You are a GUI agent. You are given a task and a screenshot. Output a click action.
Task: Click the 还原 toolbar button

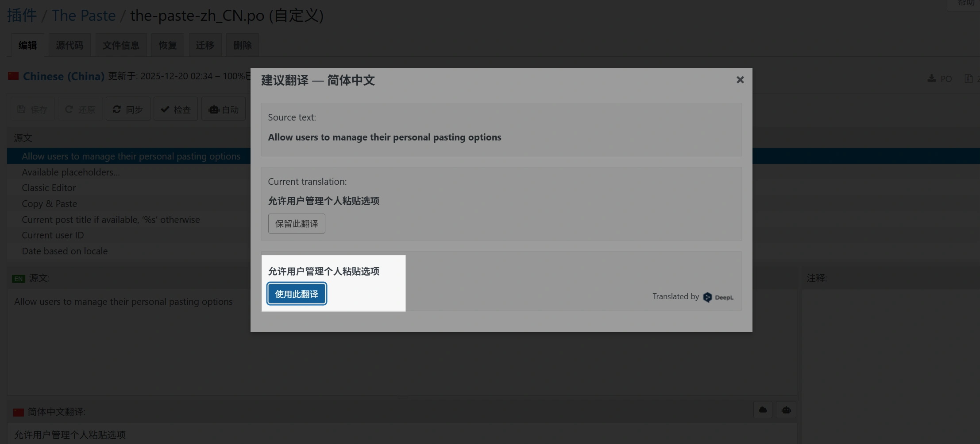80,109
